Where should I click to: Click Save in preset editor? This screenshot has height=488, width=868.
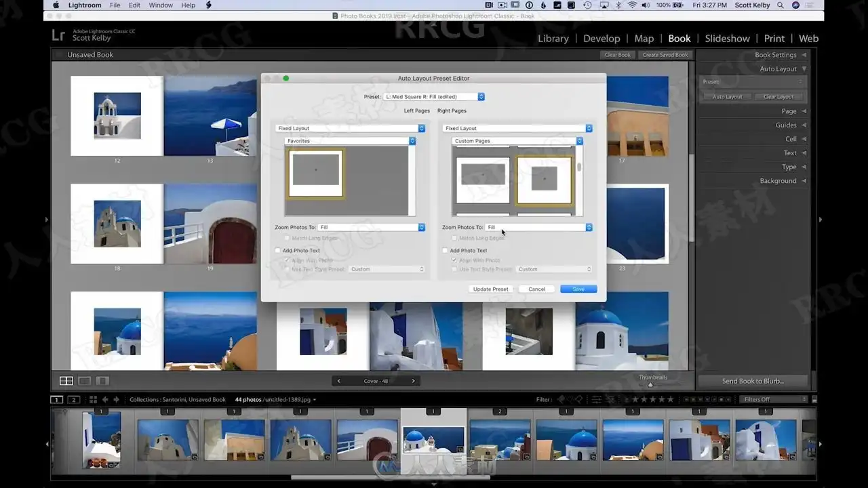[578, 289]
